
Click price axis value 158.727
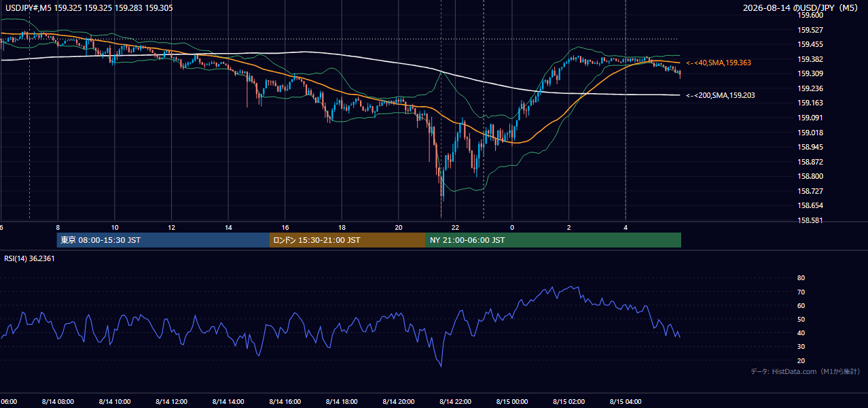pos(810,191)
